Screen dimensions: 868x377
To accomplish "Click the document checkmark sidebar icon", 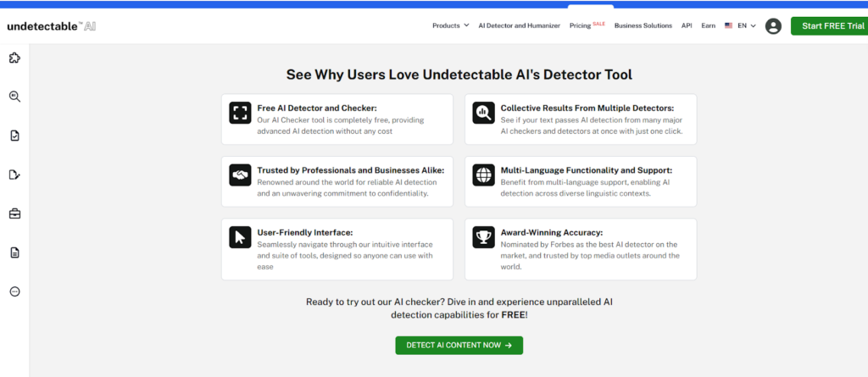I will coord(14,136).
